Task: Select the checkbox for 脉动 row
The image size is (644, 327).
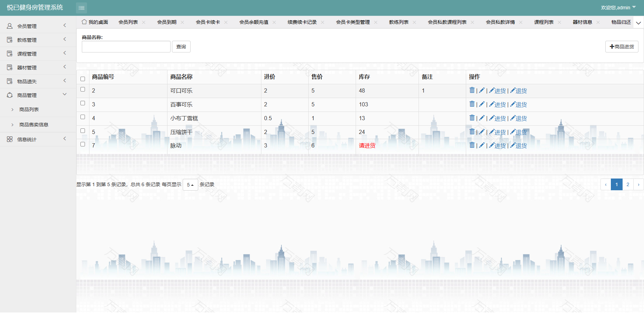Action: [83, 144]
